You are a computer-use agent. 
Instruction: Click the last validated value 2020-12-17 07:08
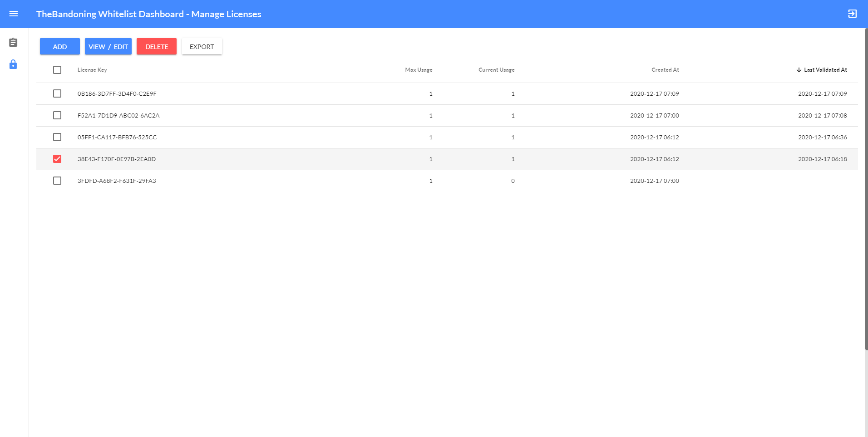(823, 116)
